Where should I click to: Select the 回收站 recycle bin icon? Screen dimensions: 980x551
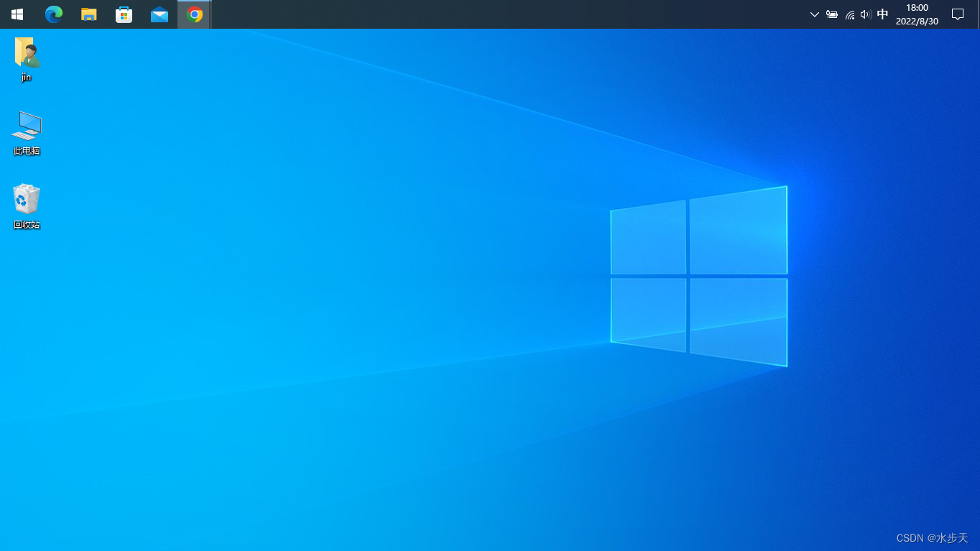click(x=27, y=207)
